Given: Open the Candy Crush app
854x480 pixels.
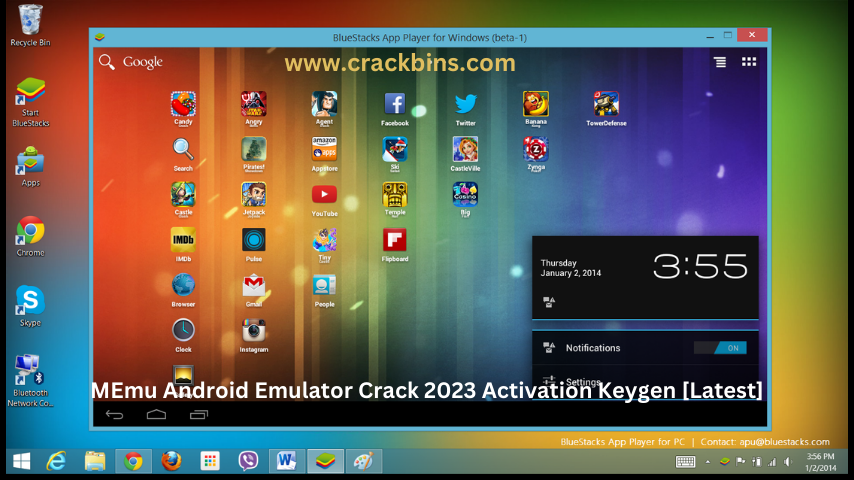Looking at the screenshot, I should pos(183,105).
